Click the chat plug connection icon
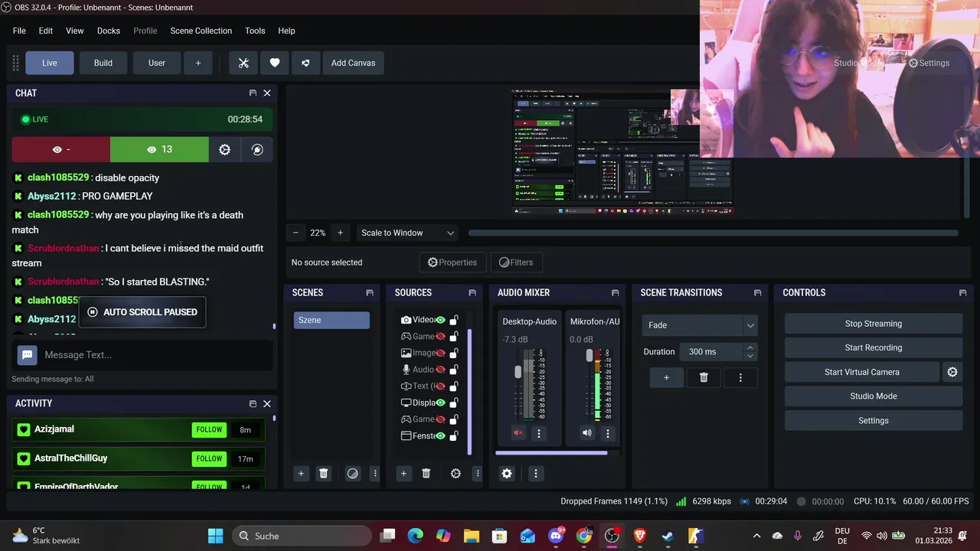Screen dimensions: 980x551 pos(257,150)
